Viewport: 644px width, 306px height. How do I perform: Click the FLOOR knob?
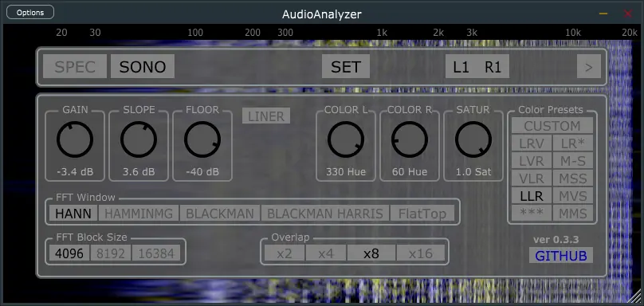click(202, 139)
